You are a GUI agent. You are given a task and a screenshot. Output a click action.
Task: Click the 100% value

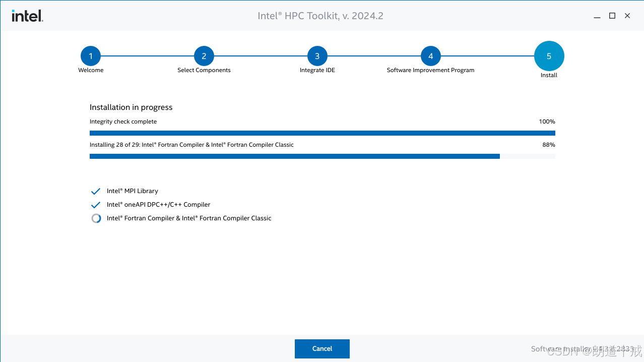click(x=547, y=122)
